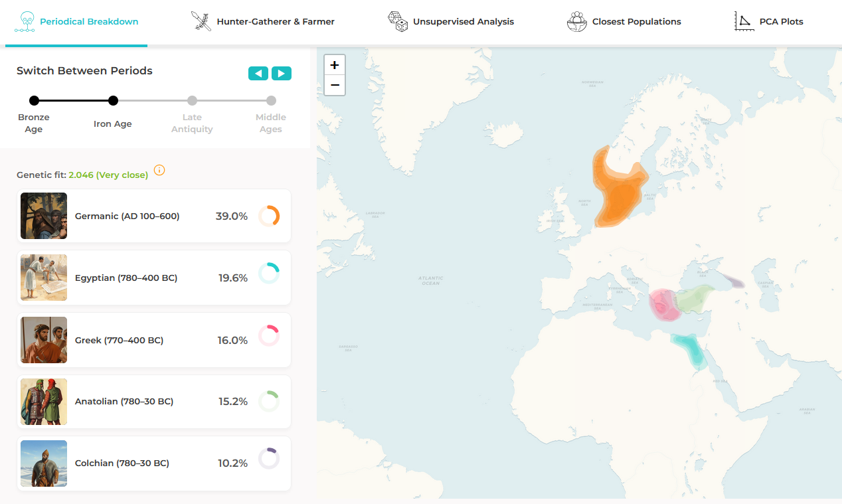Open the Germanic (AD 100–600) entry
This screenshot has height=504, width=842.
tap(127, 216)
